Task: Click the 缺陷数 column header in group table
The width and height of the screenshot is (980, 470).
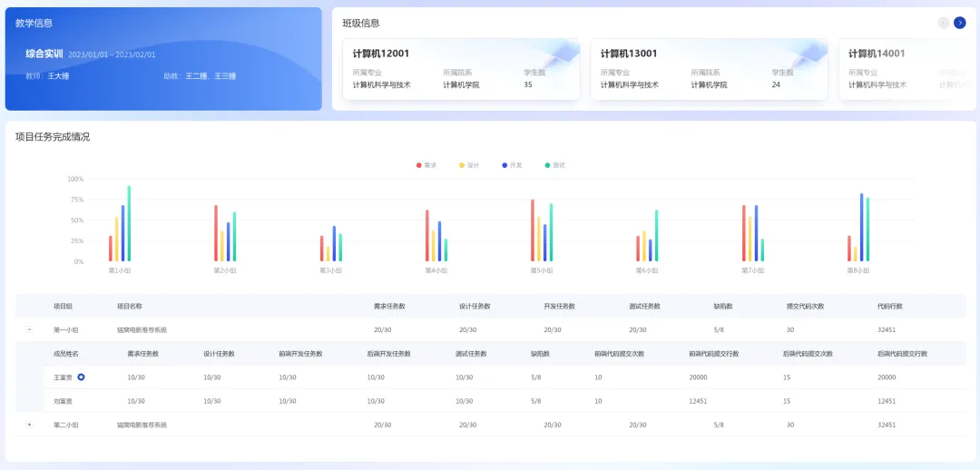Action: point(723,307)
